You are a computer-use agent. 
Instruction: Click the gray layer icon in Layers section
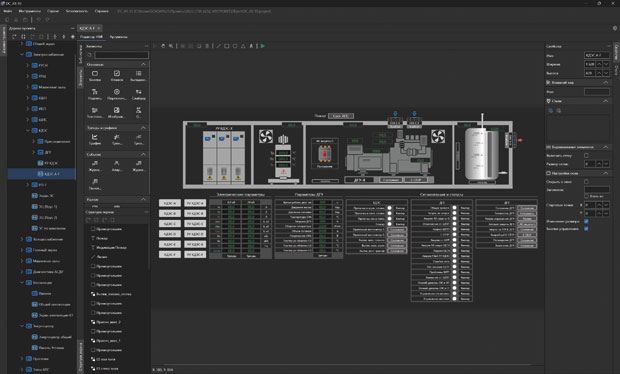559,111
